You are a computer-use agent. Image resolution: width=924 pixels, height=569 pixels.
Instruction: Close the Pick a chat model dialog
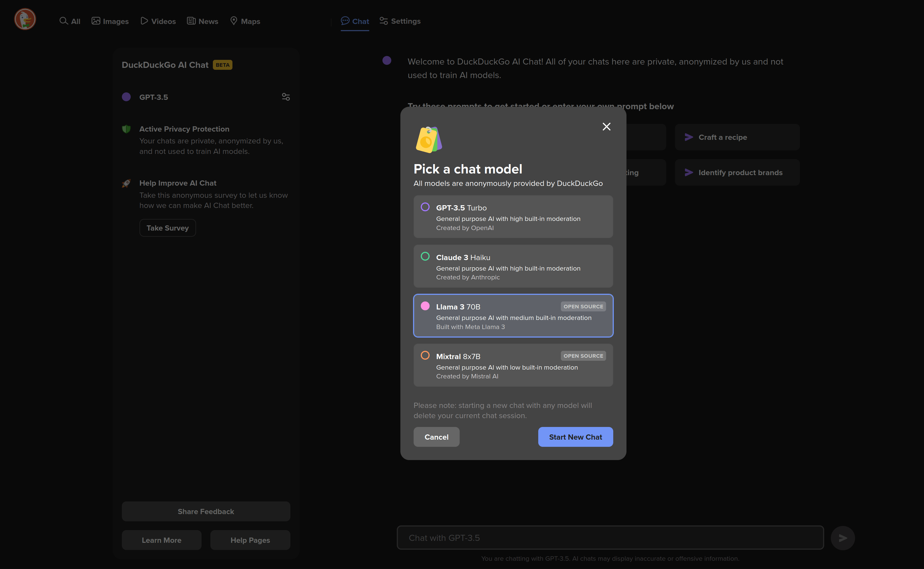pos(606,126)
